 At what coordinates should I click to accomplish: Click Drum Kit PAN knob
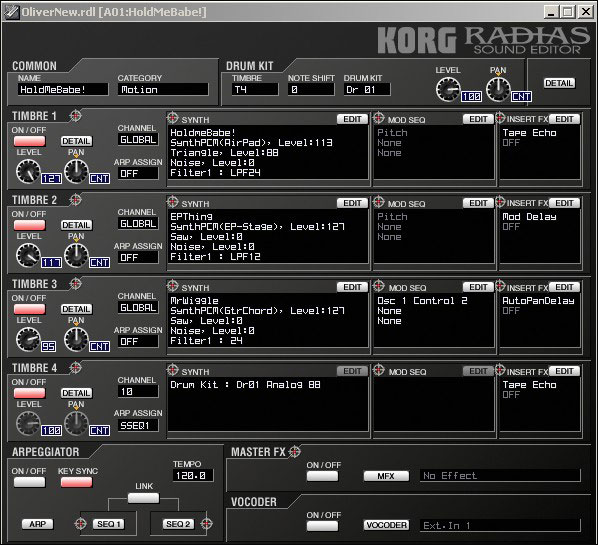click(x=498, y=90)
